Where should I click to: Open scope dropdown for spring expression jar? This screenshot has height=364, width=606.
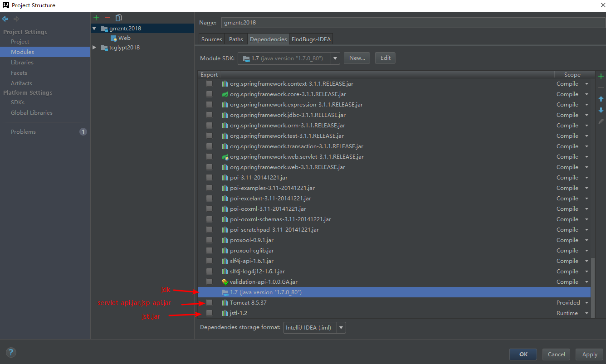point(586,105)
